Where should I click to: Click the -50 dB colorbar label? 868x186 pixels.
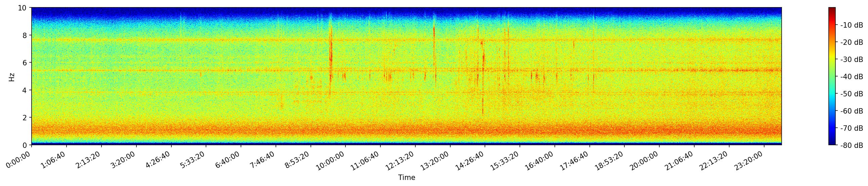[x=851, y=94]
